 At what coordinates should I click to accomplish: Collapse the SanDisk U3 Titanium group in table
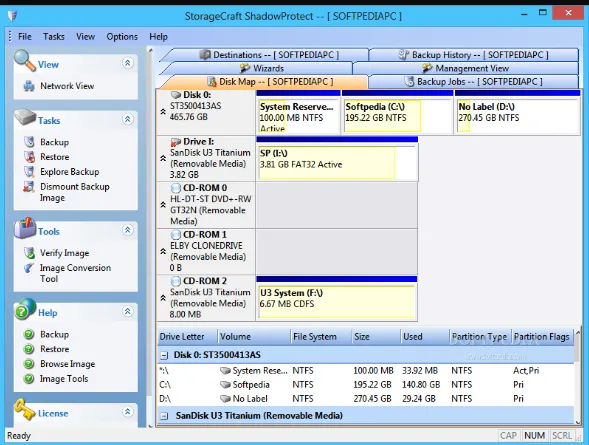coord(164,416)
